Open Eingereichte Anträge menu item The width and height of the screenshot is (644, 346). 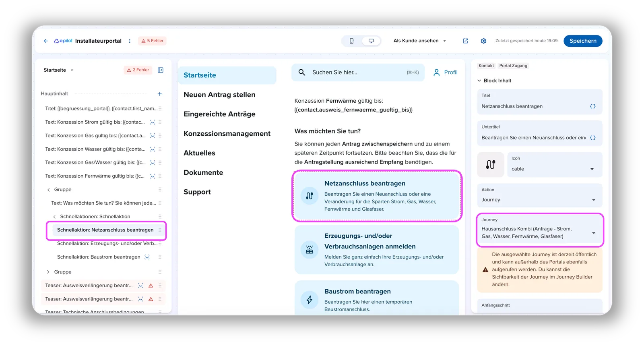(x=219, y=114)
